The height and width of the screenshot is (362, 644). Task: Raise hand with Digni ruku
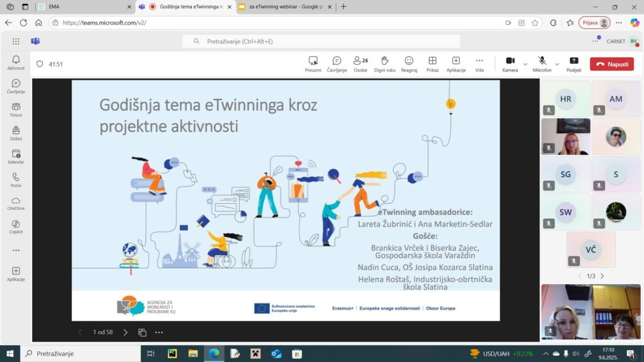384,64
